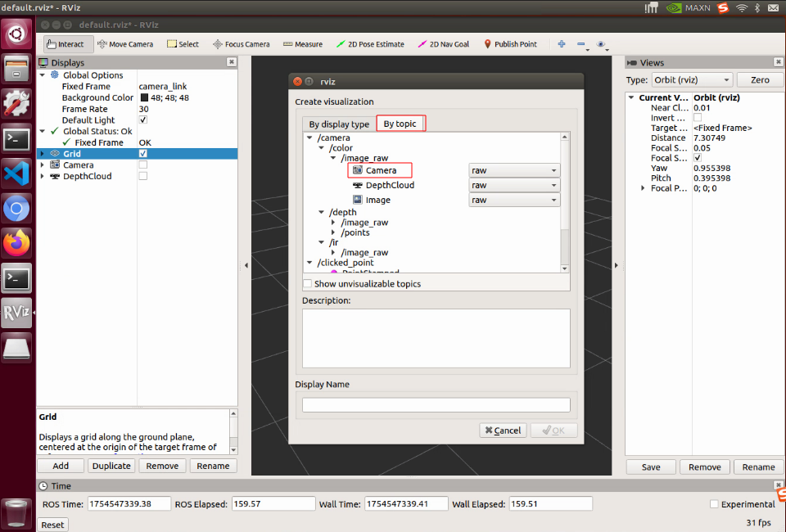Switch to By display type tab
The width and height of the screenshot is (786, 532).
point(339,124)
